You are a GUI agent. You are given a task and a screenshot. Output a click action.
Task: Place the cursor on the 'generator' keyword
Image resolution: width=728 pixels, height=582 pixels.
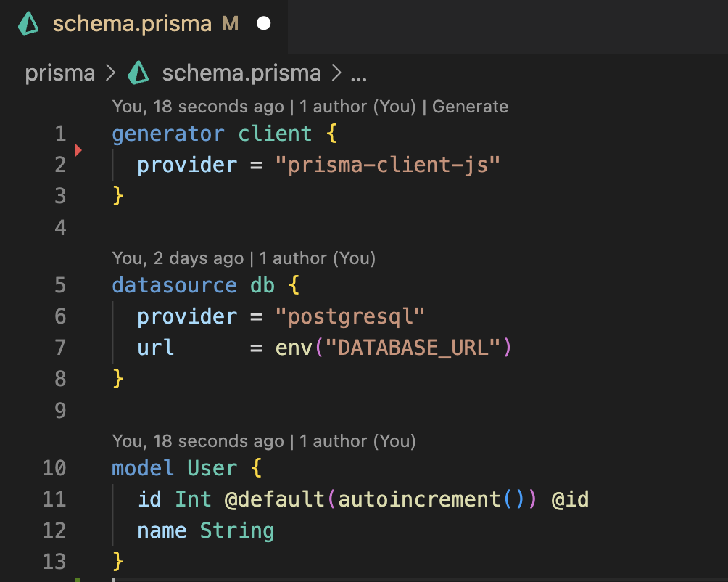pyautogui.click(x=168, y=134)
